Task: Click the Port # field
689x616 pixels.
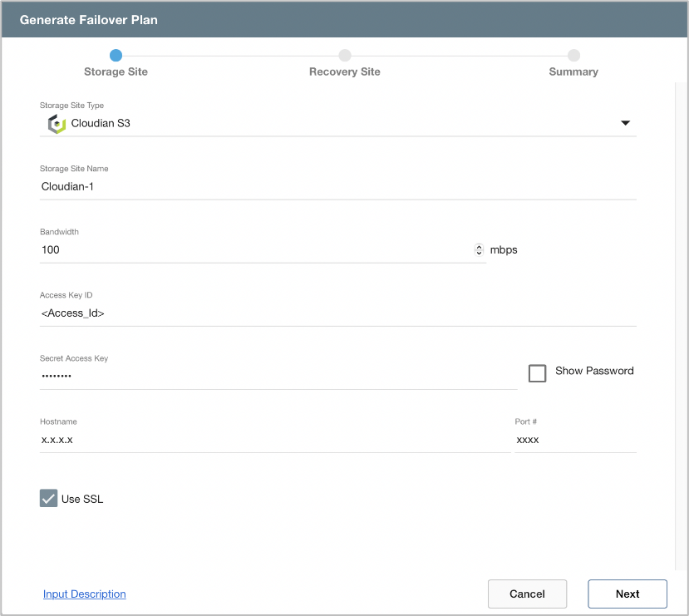Action: 574,440
